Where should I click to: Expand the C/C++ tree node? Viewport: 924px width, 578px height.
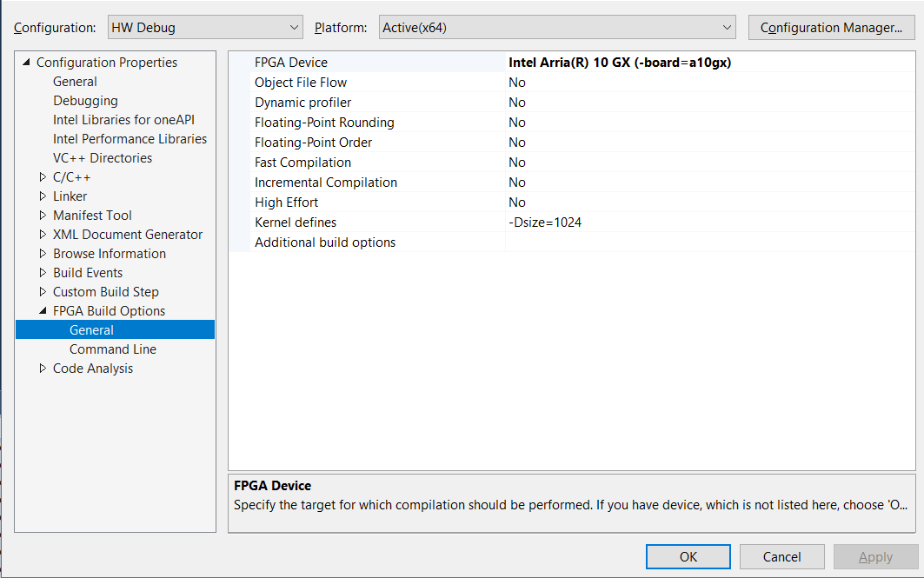click(43, 177)
